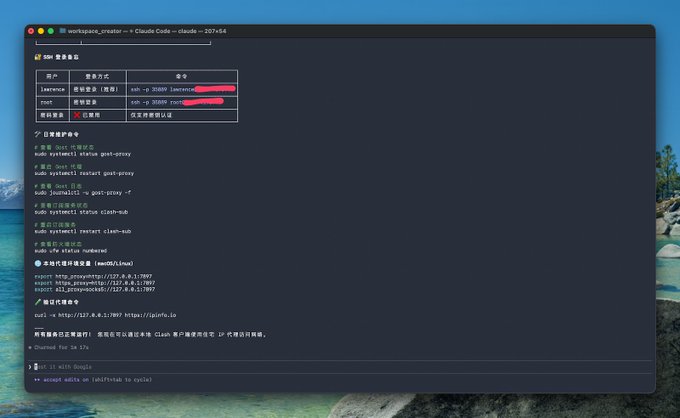Click 'sudo ufw status numbered' command line

tap(70, 250)
